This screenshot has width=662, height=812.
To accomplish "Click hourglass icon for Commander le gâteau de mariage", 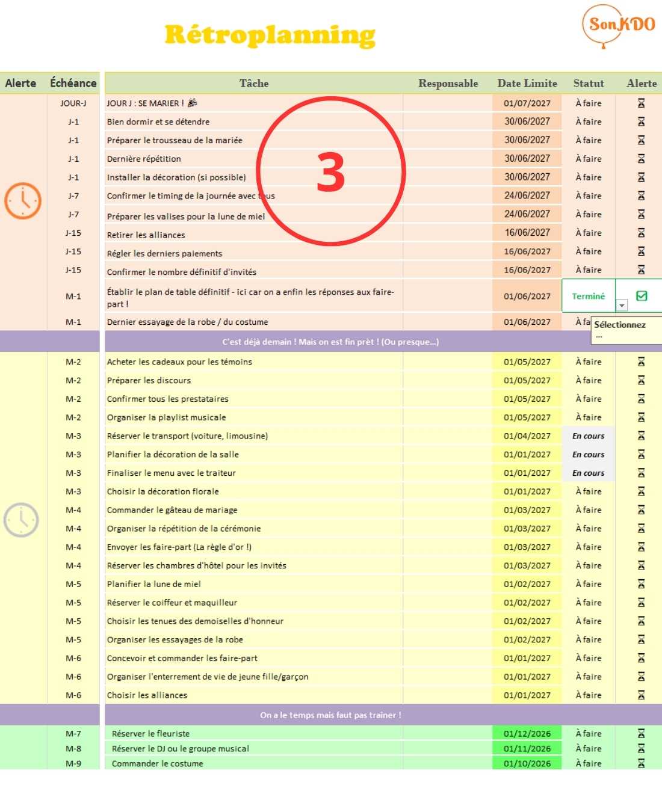I will click(x=641, y=510).
